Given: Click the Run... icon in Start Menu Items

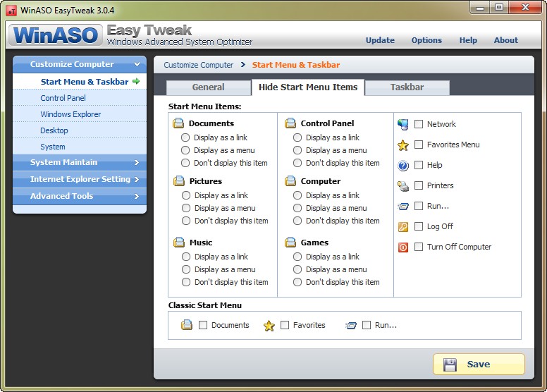Looking at the screenshot, I should point(403,207).
